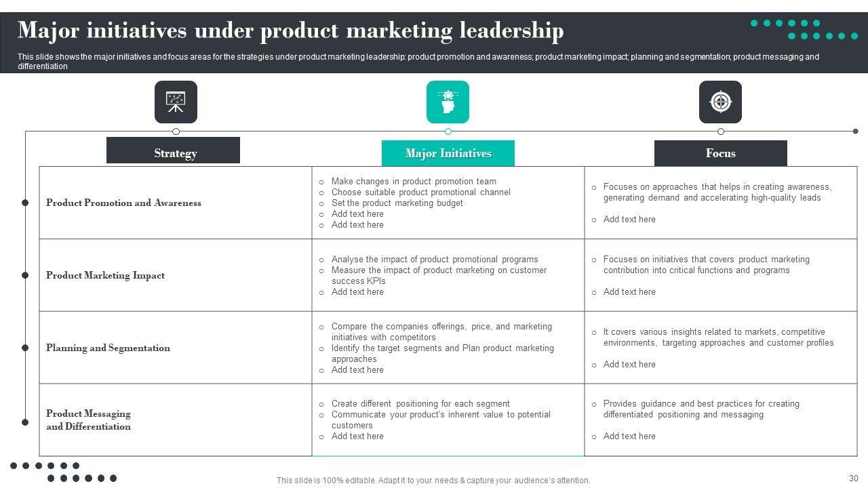
Task: Click the '100% editable' footer text
Action: point(433,481)
